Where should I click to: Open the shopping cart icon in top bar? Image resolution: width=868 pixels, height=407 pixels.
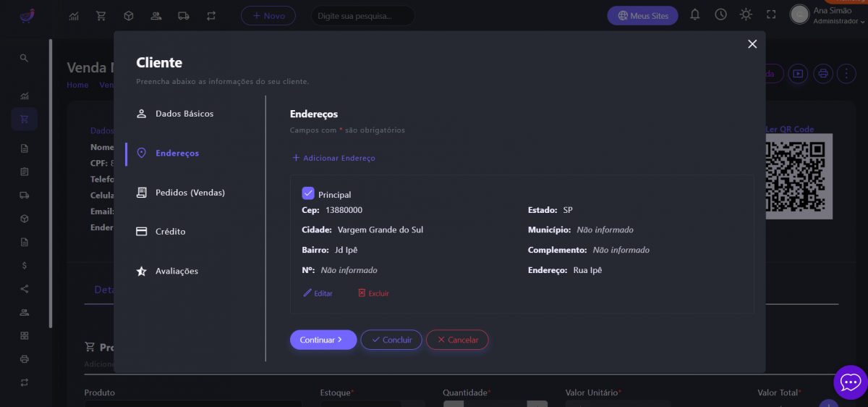[x=101, y=15]
